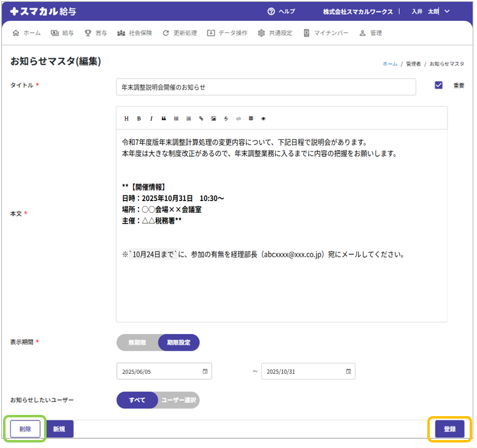Click the 削除 button
This screenshot has height=448, width=477.
coord(25,429)
